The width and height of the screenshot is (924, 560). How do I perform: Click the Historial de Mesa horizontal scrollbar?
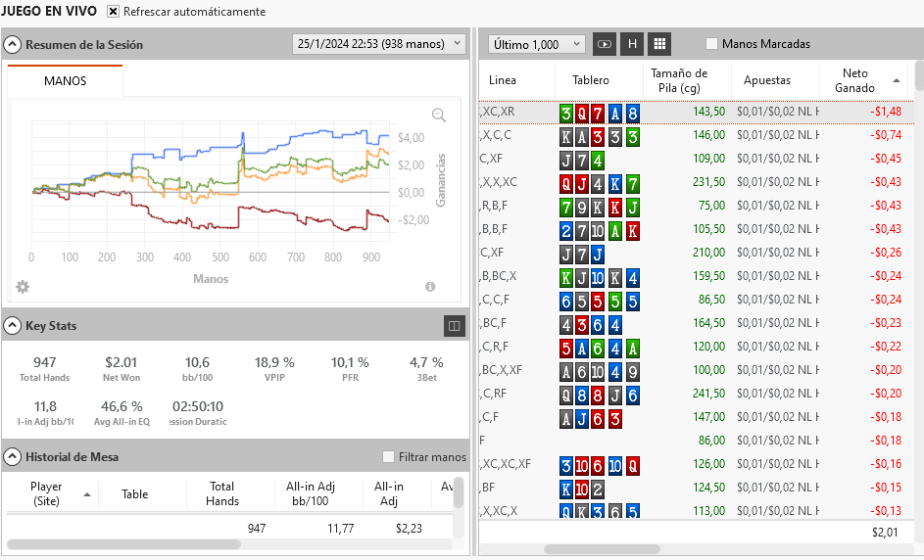pos(123,544)
